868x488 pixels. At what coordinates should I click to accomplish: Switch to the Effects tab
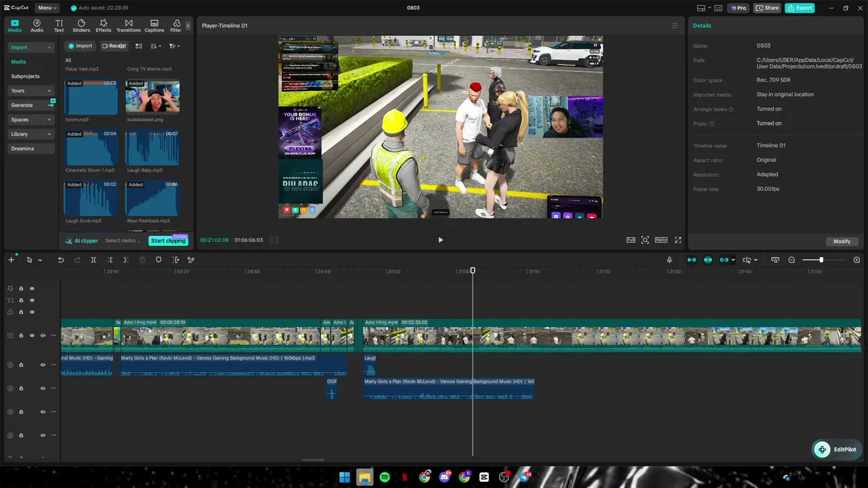click(x=103, y=26)
